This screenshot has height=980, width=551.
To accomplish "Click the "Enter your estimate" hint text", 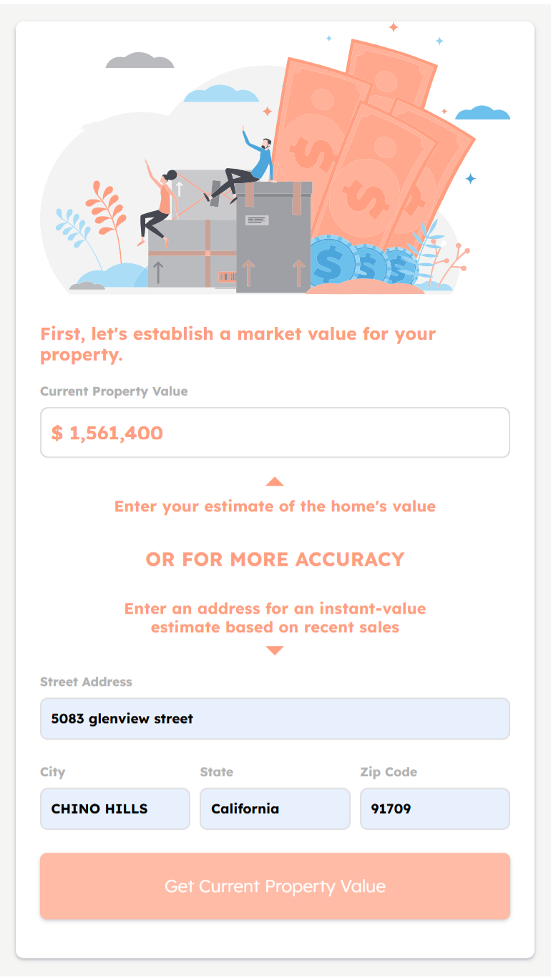I will pos(275,506).
